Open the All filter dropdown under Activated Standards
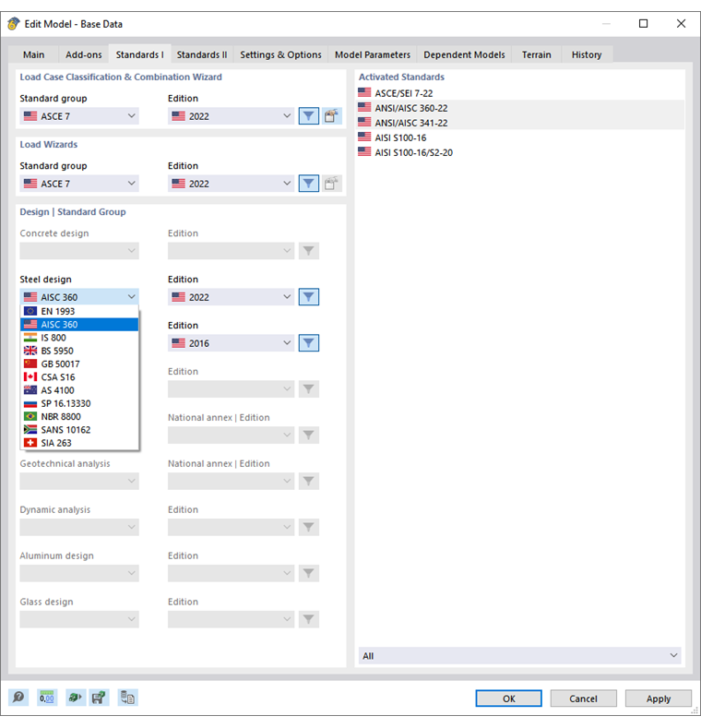The image size is (701, 728). point(519,656)
